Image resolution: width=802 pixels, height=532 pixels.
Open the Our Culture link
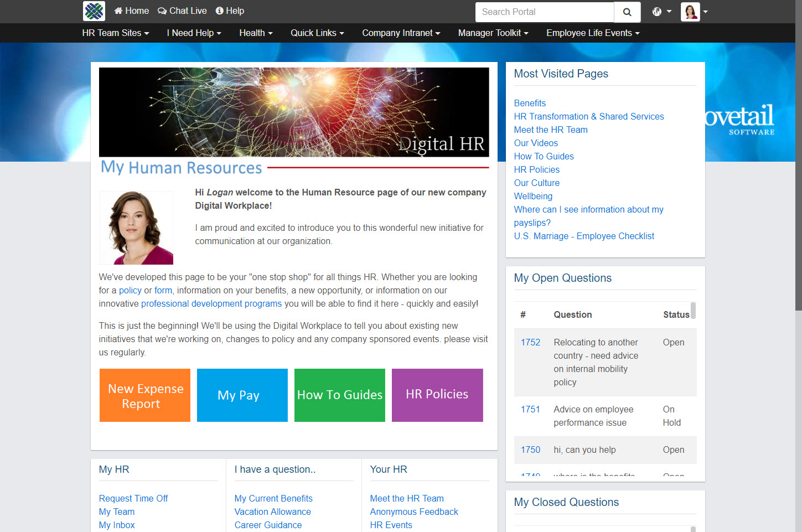click(x=536, y=183)
